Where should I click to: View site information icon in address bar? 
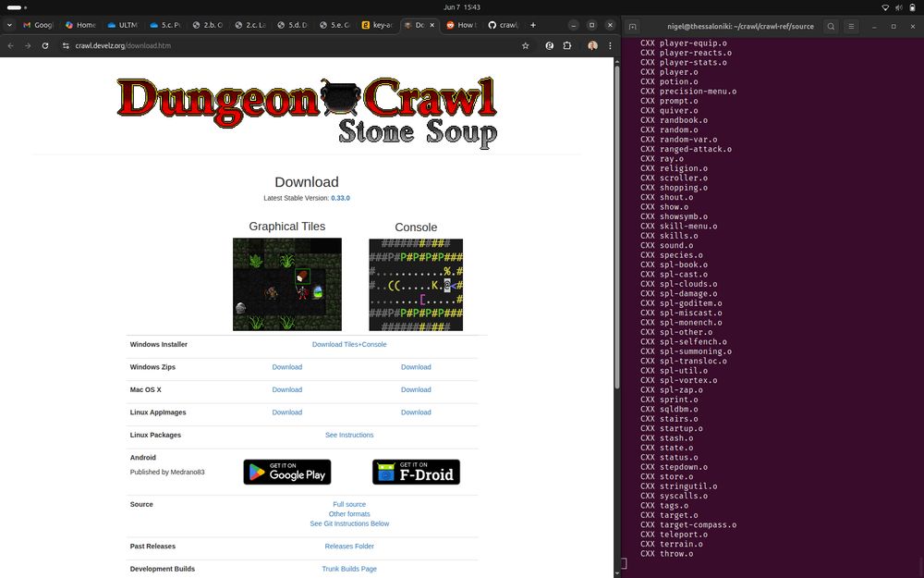66,45
